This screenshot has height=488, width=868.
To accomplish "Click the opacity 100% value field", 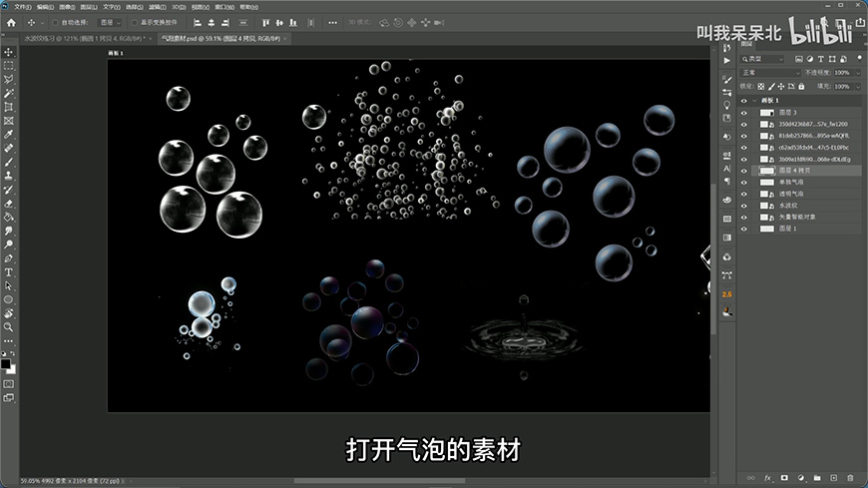I will pos(844,73).
